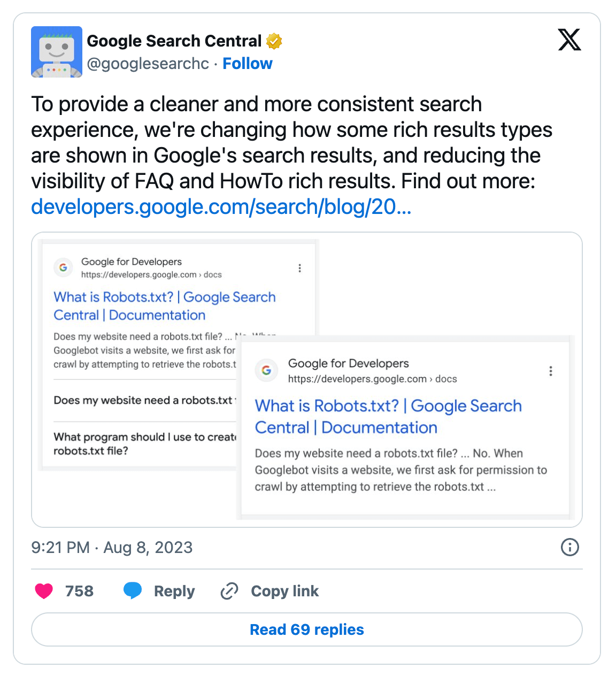Click the back search result's three-dot menu

(x=299, y=268)
